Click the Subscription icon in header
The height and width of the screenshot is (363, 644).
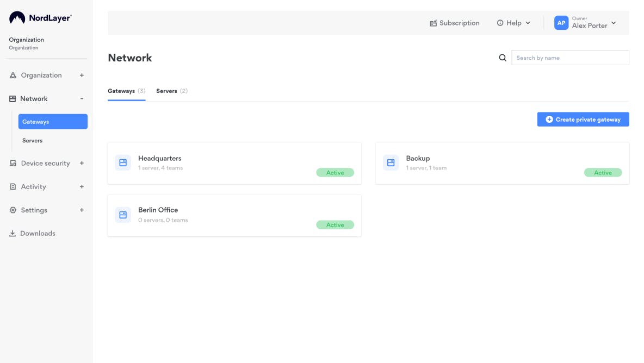433,23
